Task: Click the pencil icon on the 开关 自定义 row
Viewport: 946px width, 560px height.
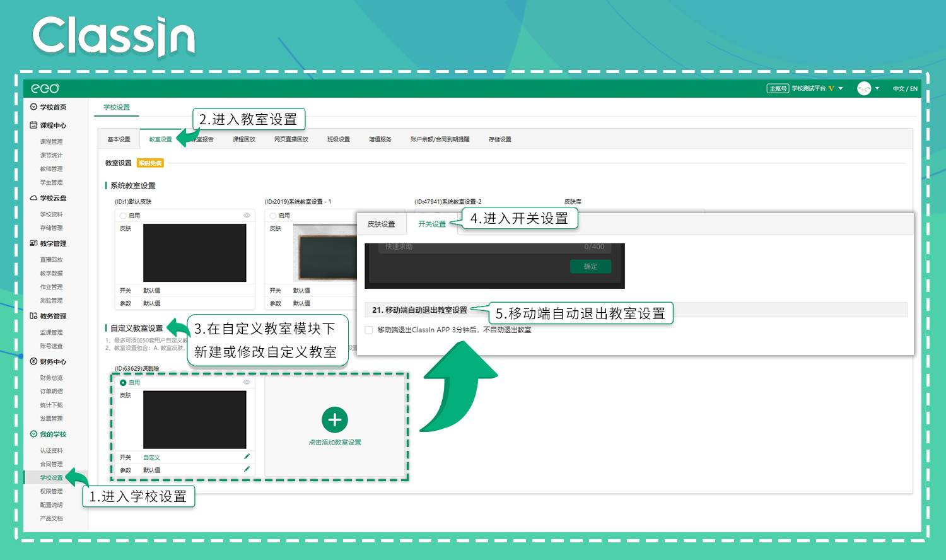Action: (247, 457)
